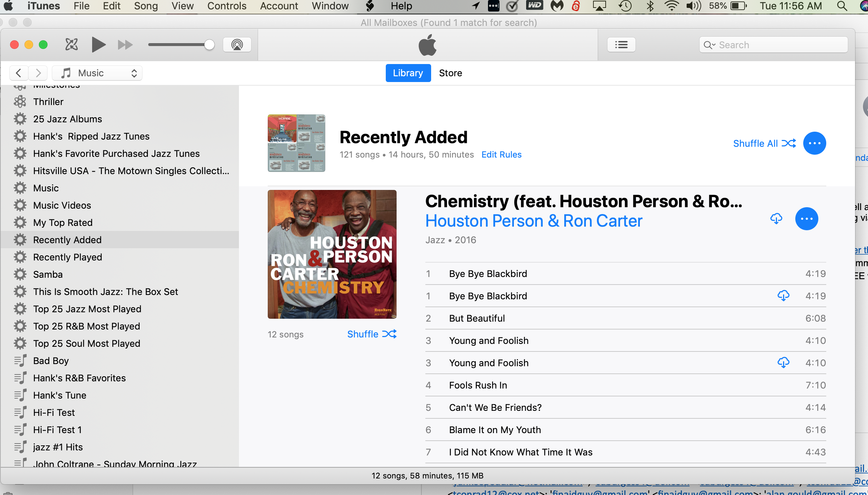Screen dimensions: 868x495
Task: Go back using the left chevron
Action: 19,73
